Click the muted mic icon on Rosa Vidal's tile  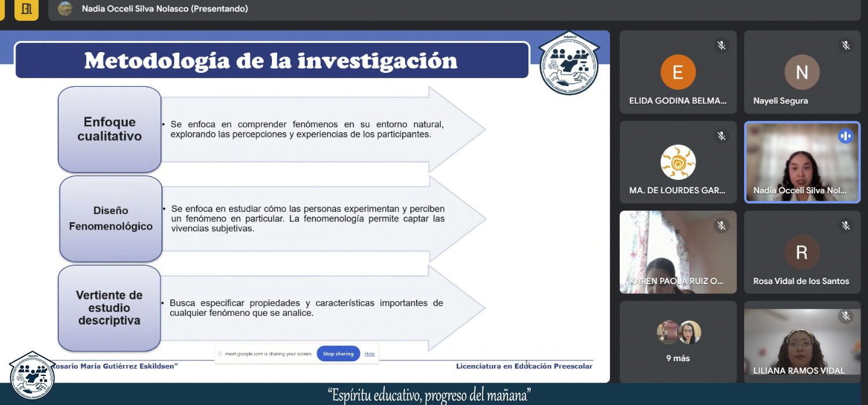[845, 226]
